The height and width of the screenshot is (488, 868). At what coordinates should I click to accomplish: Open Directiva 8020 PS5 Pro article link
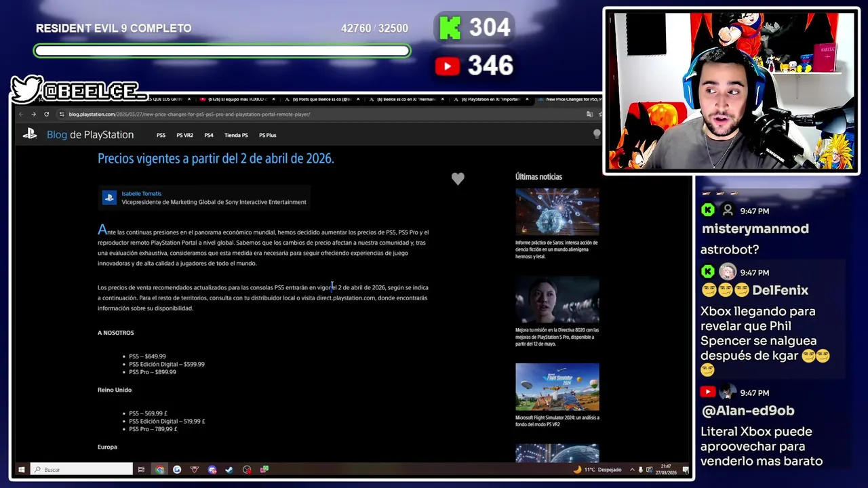click(557, 337)
